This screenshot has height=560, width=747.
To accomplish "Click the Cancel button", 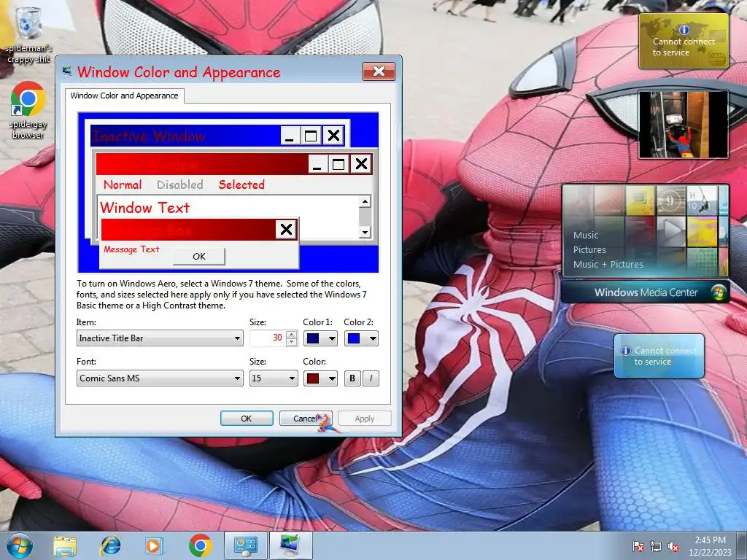I will pos(306,418).
